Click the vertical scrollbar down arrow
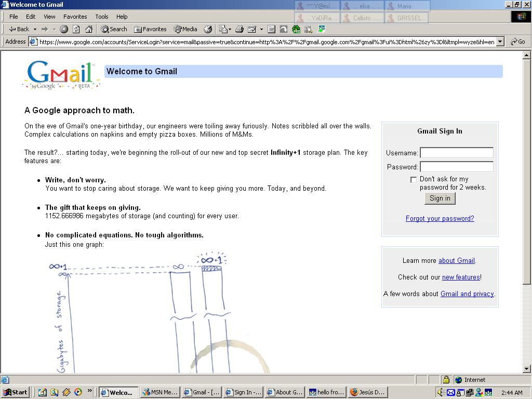The width and height of the screenshot is (532, 399). click(x=527, y=369)
